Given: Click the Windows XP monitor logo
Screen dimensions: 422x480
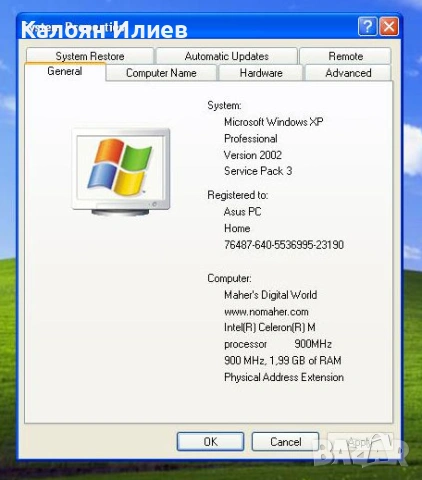Looking at the screenshot, I should tap(121, 172).
